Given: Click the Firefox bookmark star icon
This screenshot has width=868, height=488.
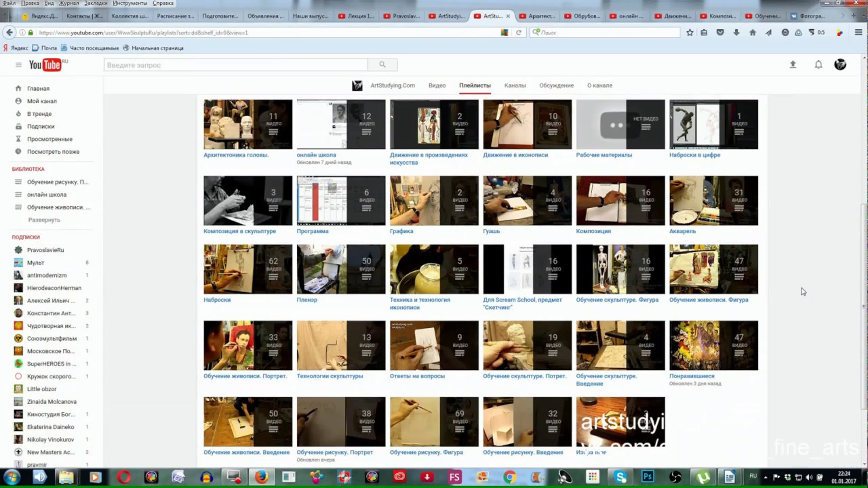Looking at the screenshot, I should point(689,33).
